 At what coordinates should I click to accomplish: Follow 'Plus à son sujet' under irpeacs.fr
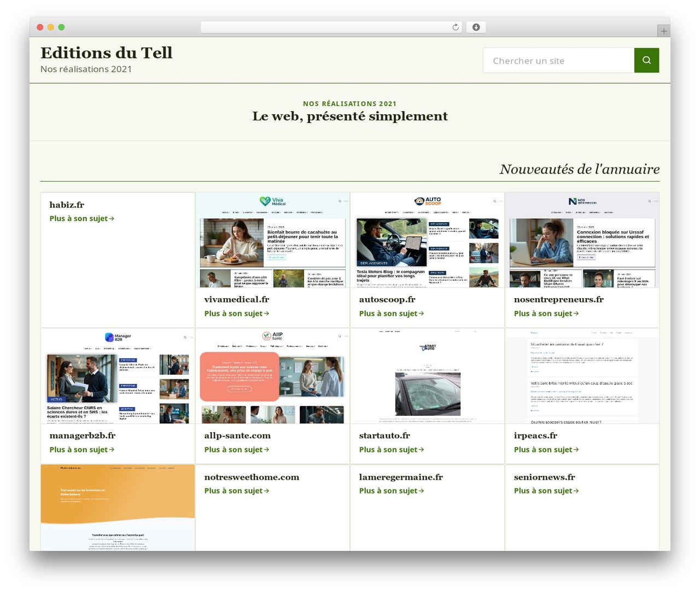(546, 450)
